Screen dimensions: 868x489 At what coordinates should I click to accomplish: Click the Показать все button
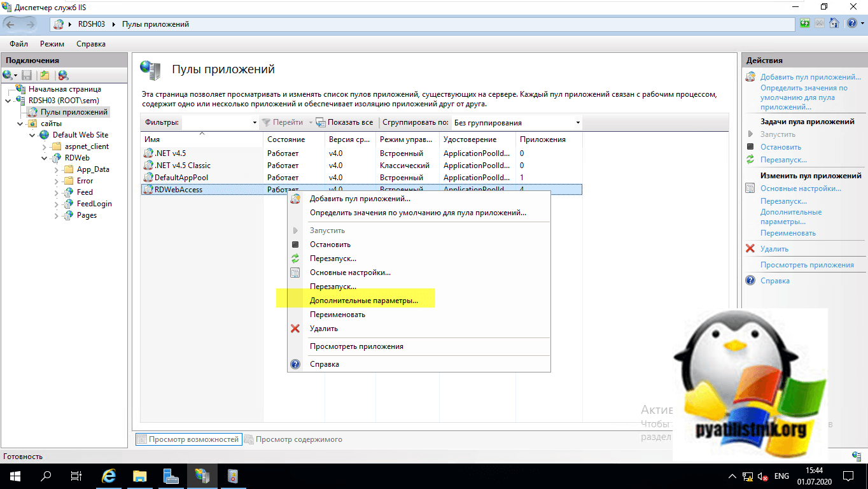pyautogui.click(x=345, y=122)
